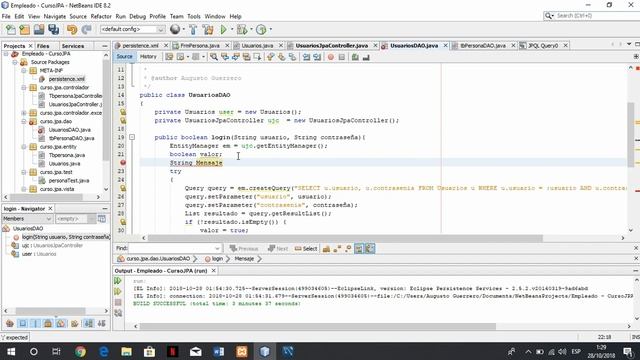Click the Previous button in the Find bar
Screen dimensions: 640x360
pos(244,249)
